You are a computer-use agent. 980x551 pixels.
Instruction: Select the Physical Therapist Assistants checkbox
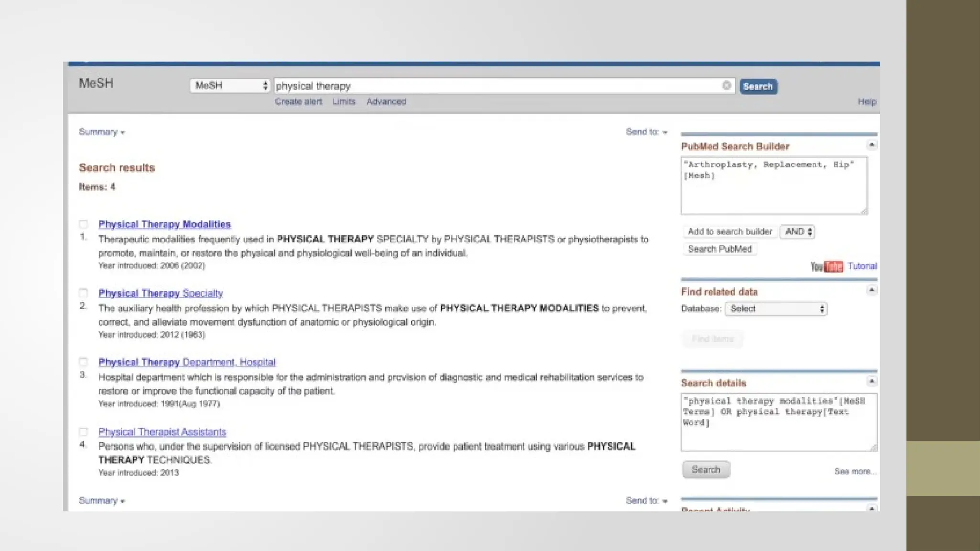click(x=84, y=431)
